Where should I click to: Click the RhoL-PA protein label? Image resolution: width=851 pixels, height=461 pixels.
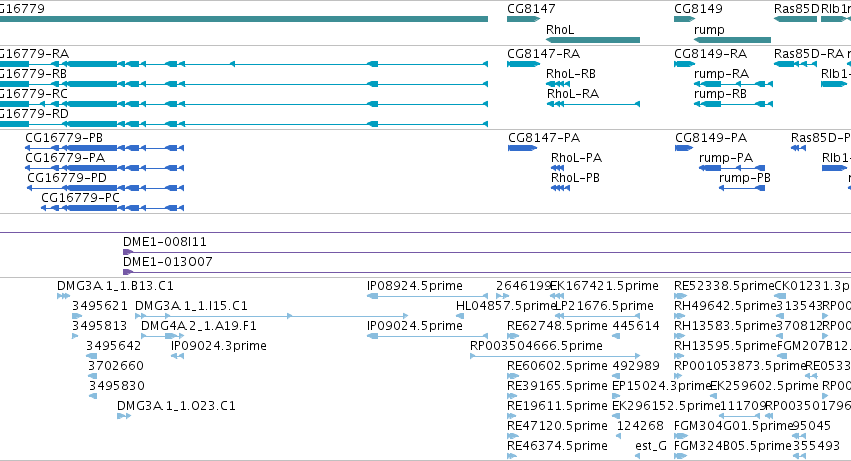(x=576, y=158)
